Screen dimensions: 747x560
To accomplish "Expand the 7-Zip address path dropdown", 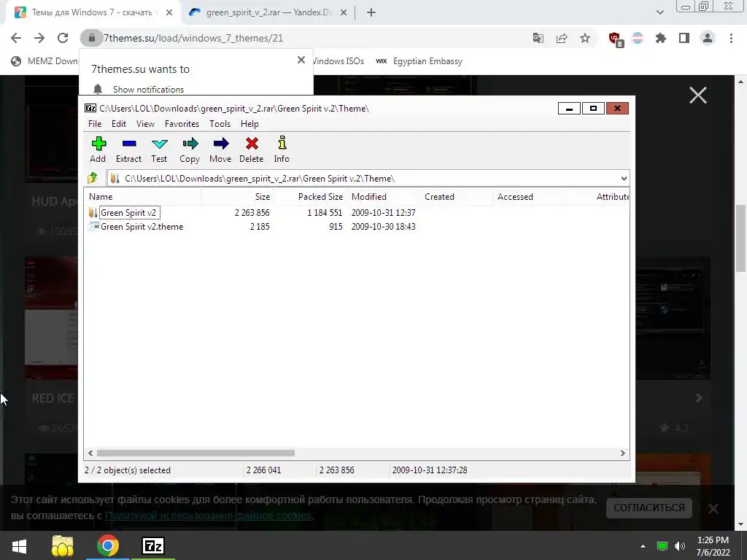I will point(624,179).
